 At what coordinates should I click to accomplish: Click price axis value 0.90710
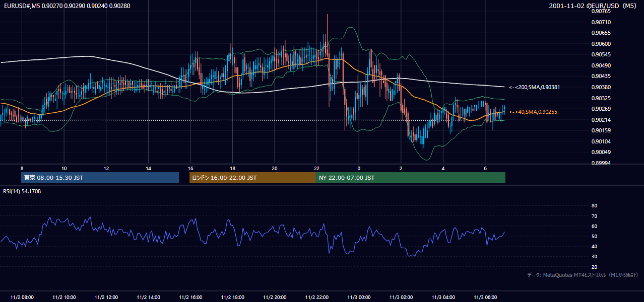click(x=601, y=22)
